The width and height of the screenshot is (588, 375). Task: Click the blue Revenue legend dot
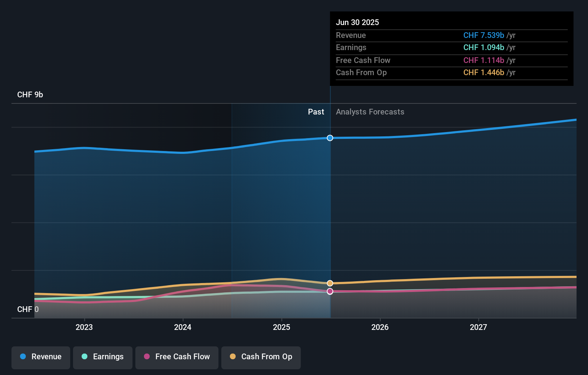tap(23, 357)
